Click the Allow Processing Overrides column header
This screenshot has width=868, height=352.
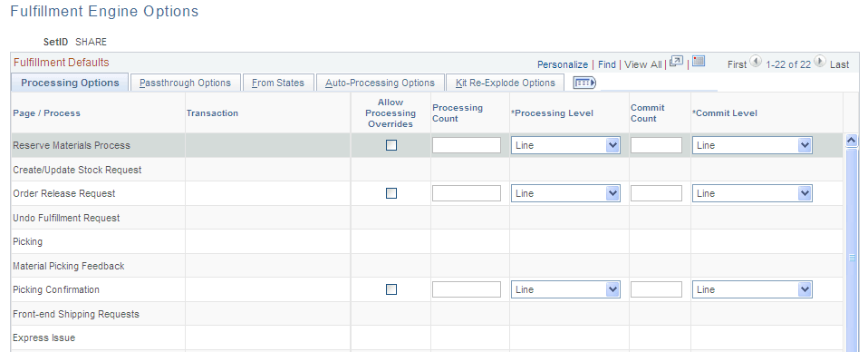tap(391, 113)
